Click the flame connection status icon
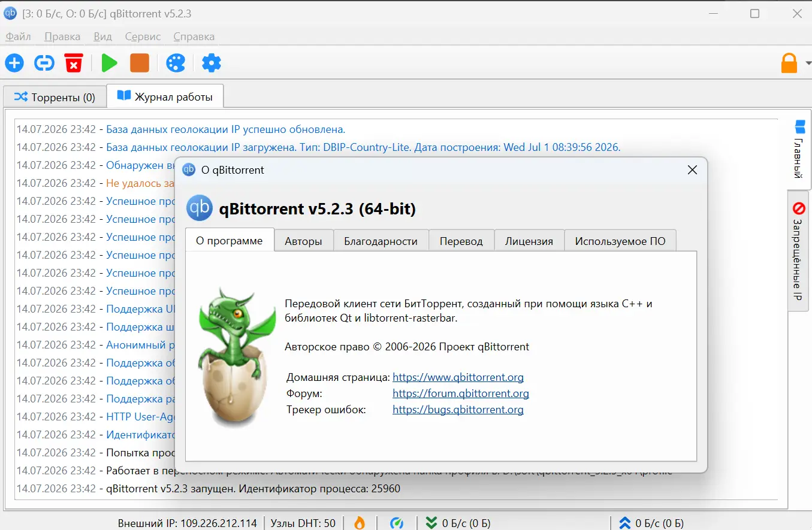The height and width of the screenshot is (530, 812). coord(360,523)
